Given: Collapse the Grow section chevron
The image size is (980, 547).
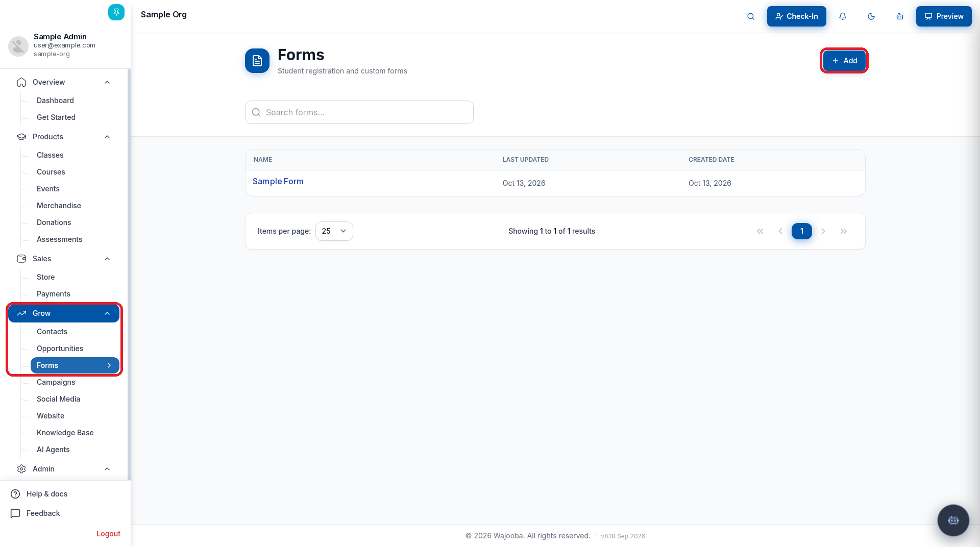Looking at the screenshot, I should 107,313.
